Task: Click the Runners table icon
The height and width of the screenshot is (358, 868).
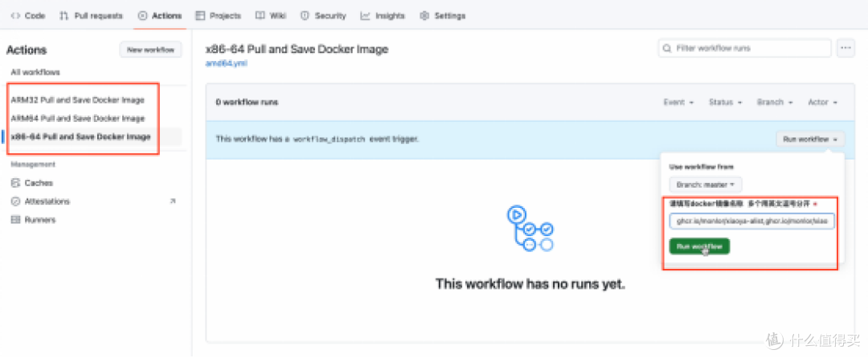Action: point(15,219)
